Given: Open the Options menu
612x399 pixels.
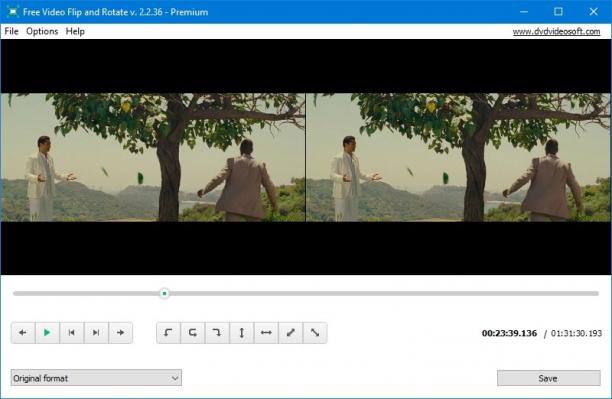Looking at the screenshot, I should pyautogui.click(x=42, y=31).
